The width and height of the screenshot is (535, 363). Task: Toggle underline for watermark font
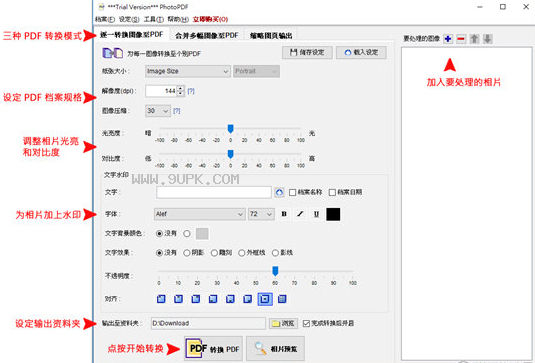[316, 214]
